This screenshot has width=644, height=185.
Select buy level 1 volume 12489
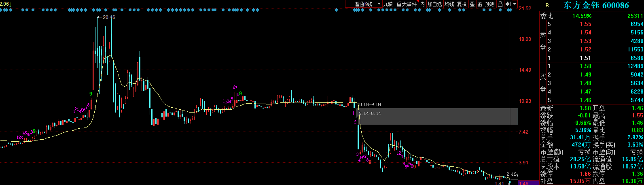pyautogui.click(x=636, y=66)
